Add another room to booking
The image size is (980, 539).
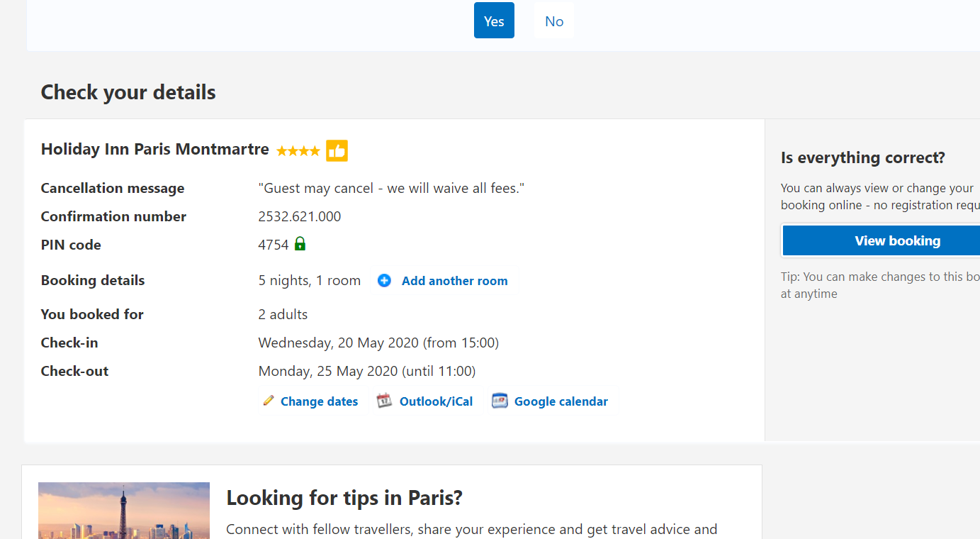point(454,281)
